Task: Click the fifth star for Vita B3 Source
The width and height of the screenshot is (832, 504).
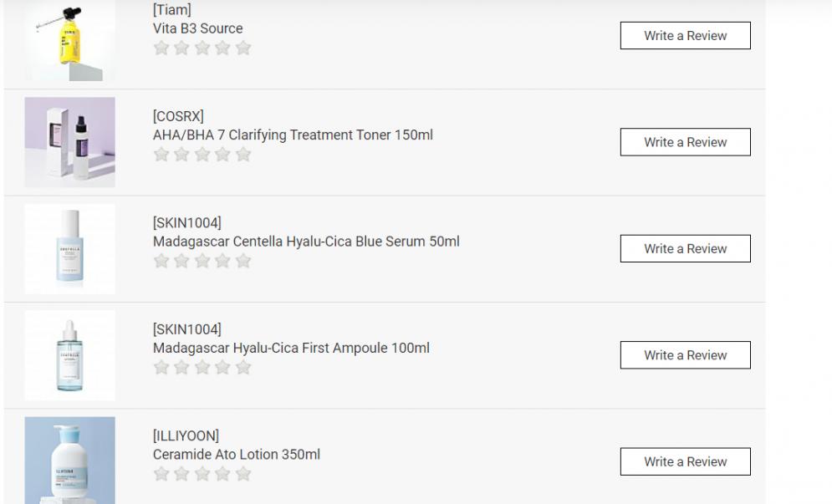Action: (243, 48)
